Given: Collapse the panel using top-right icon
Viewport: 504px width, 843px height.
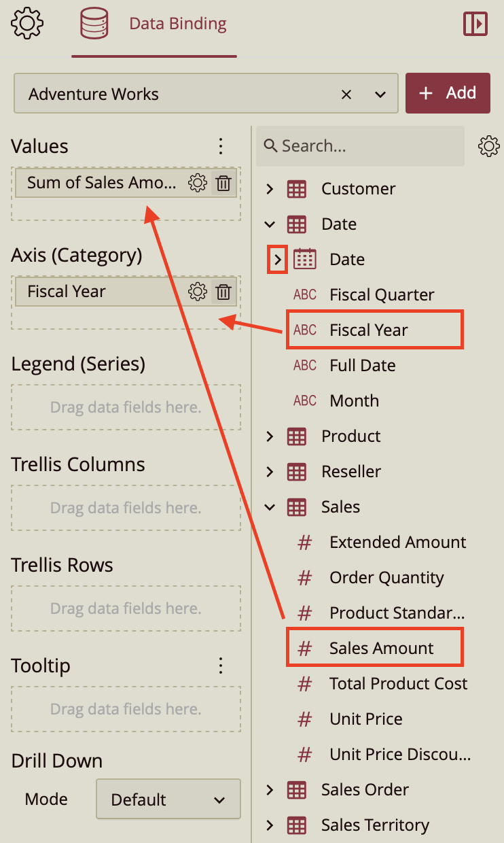Looking at the screenshot, I should pyautogui.click(x=475, y=22).
